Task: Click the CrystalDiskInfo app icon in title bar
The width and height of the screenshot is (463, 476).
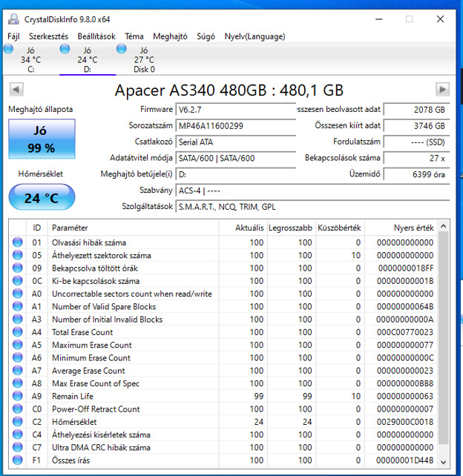Action: (13, 19)
